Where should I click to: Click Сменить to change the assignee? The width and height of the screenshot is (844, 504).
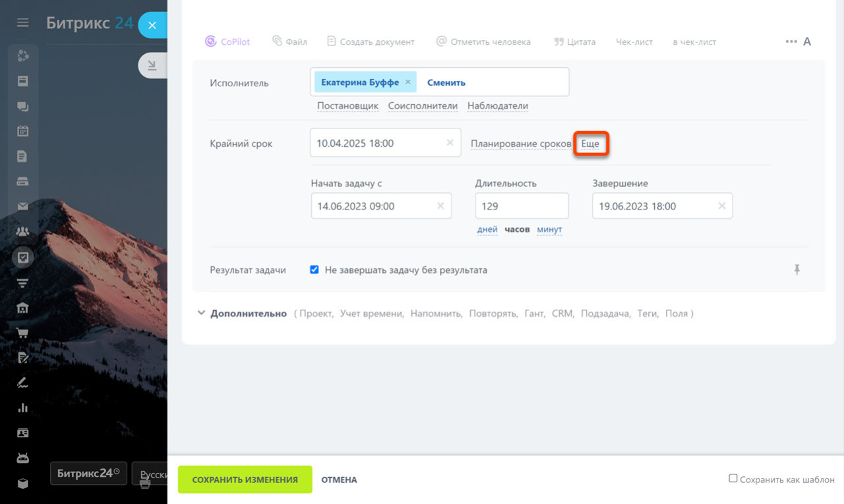446,82
